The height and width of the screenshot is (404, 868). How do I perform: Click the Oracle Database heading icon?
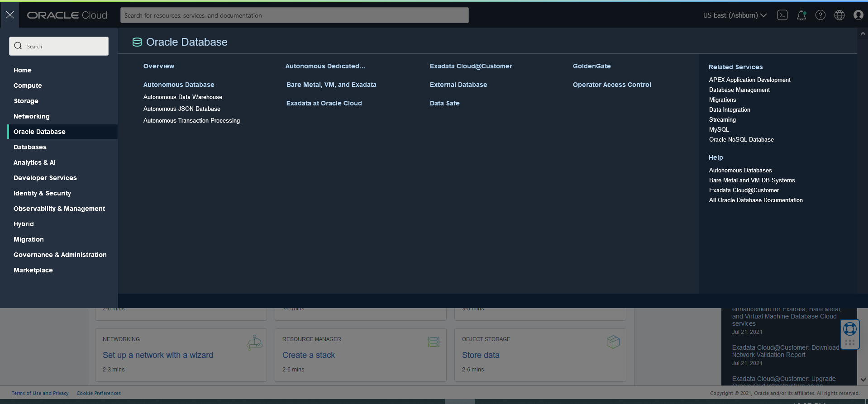[137, 42]
